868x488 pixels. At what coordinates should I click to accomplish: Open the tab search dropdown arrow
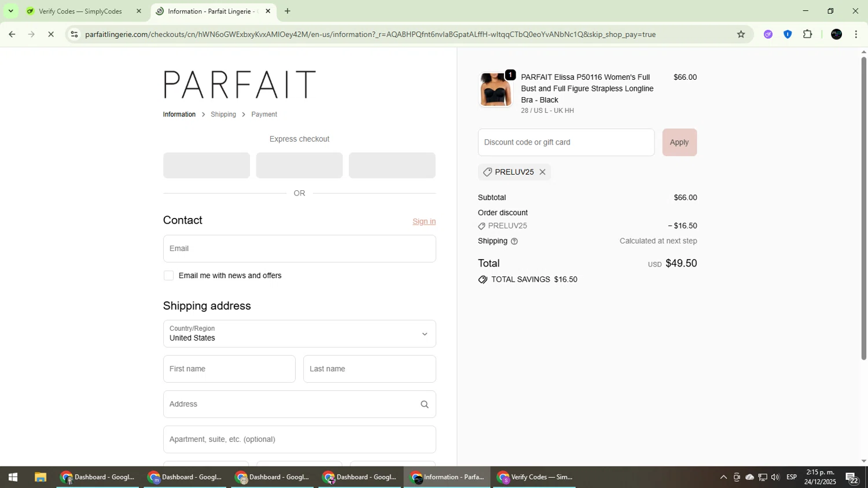click(x=10, y=11)
